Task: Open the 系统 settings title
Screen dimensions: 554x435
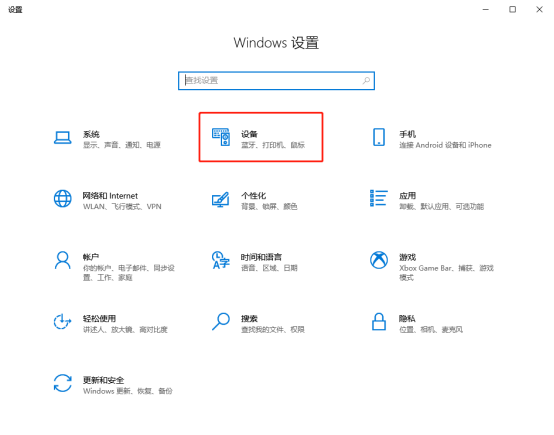Action: pyautogui.click(x=91, y=134)
